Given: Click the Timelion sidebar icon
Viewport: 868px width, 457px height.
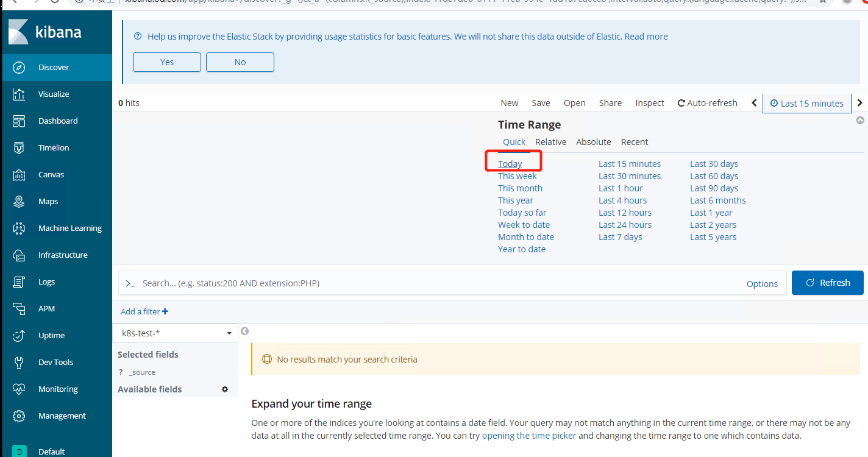Looking at the screenshot, I should click(x=19, y=148).
